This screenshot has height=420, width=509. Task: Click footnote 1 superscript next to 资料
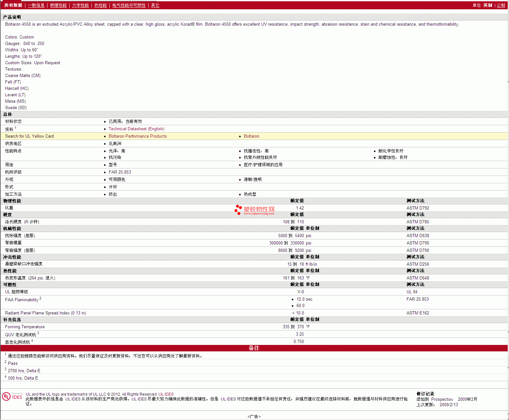point(15,128)
